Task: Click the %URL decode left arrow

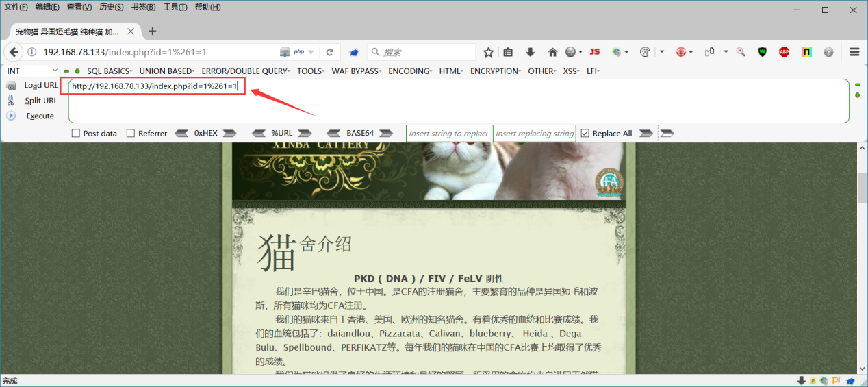Action: point(259,133)
